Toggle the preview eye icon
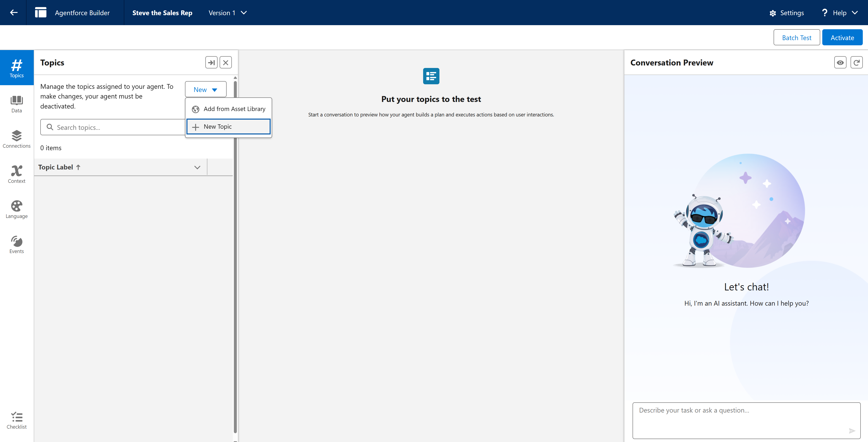 point(840,63)
